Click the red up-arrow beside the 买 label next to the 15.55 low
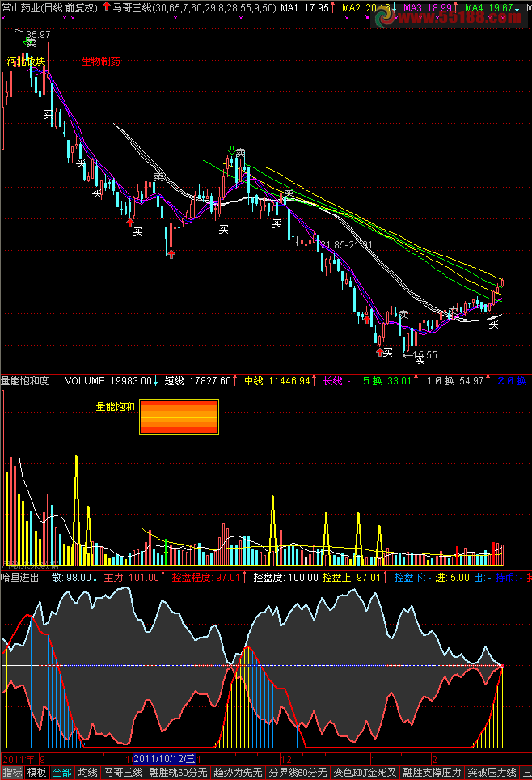The image size is (532, 780). point(380,352)
